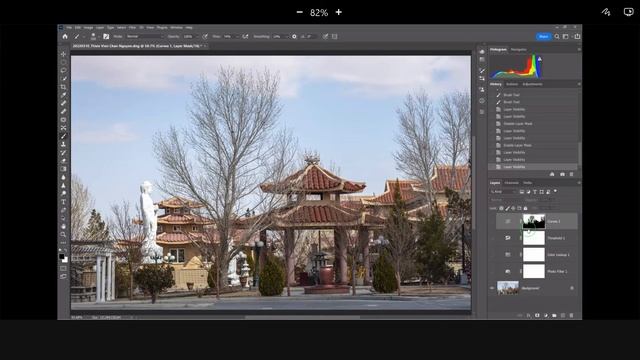Toggle Background layer visibility eye
This screenshot has height=360, width=640.
pos(492,288)
